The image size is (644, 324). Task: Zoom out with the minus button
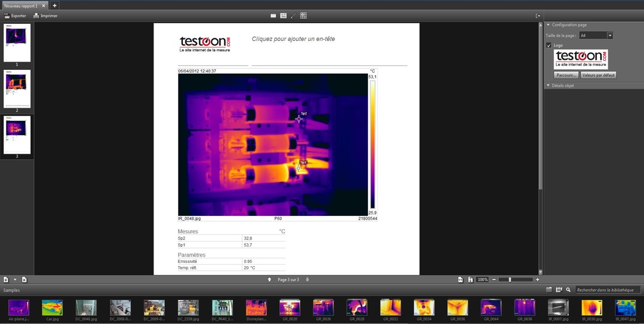[494, 280]
